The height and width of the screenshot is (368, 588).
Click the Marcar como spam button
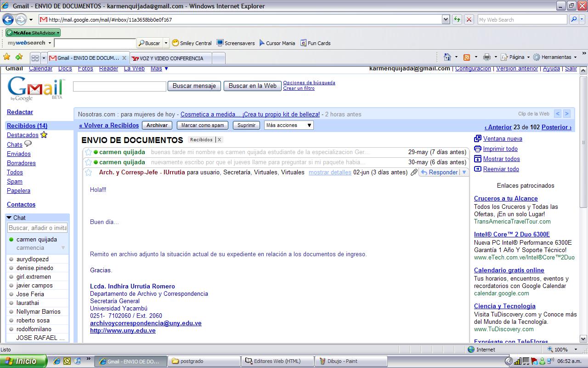tap(203, 125)
